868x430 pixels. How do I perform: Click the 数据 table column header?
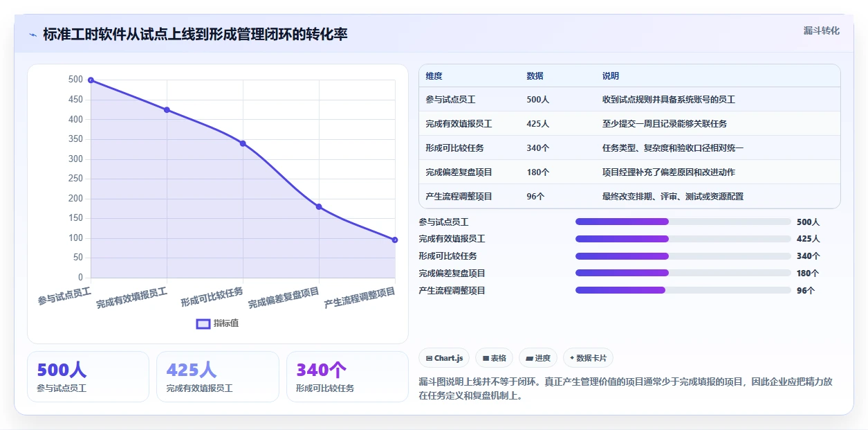[x=535, y=76]
